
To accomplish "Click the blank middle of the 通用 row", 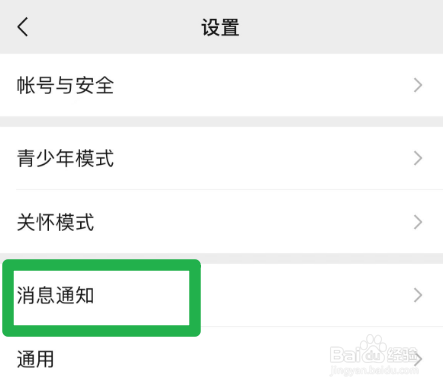I will [x=192, y=359].
